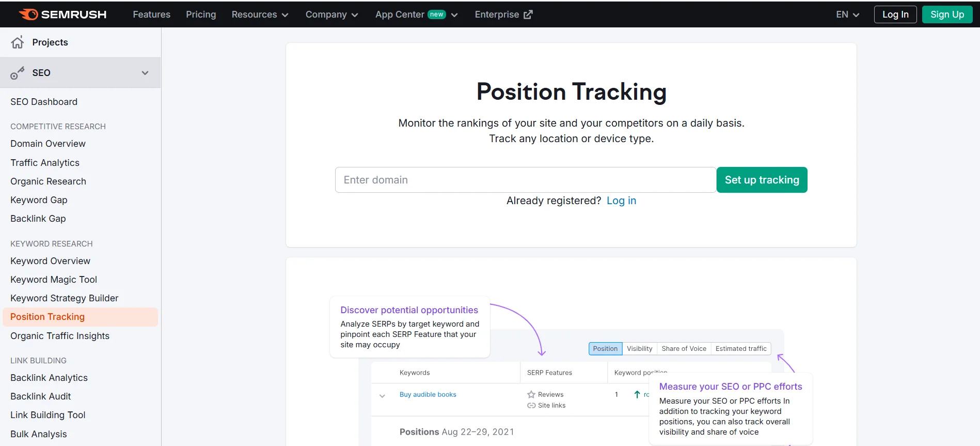Click the Measure your SEO or PPC efforts heading
Screen dimensions: 980x446
[x=731, y=387]
